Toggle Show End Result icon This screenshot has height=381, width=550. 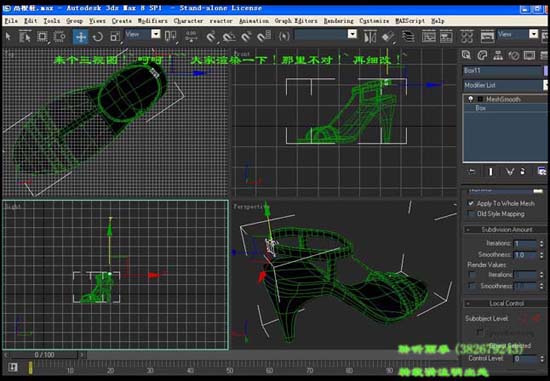point(491,172)
